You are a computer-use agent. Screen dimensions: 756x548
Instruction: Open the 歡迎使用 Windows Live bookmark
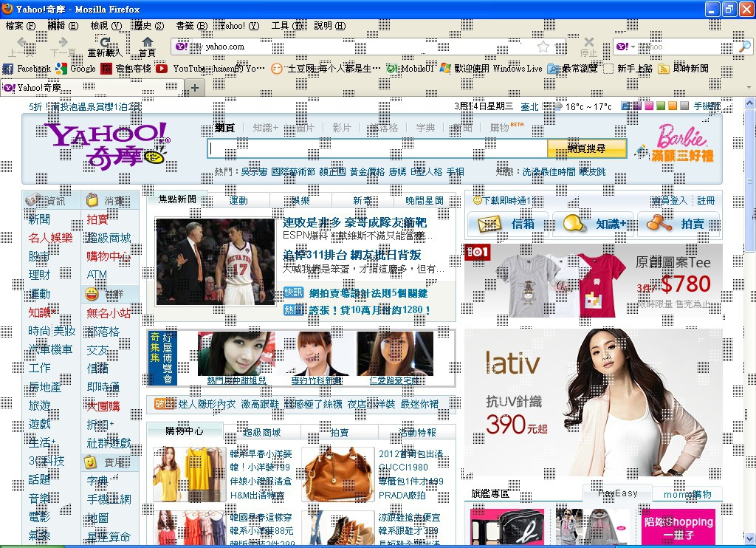(491, 69)
